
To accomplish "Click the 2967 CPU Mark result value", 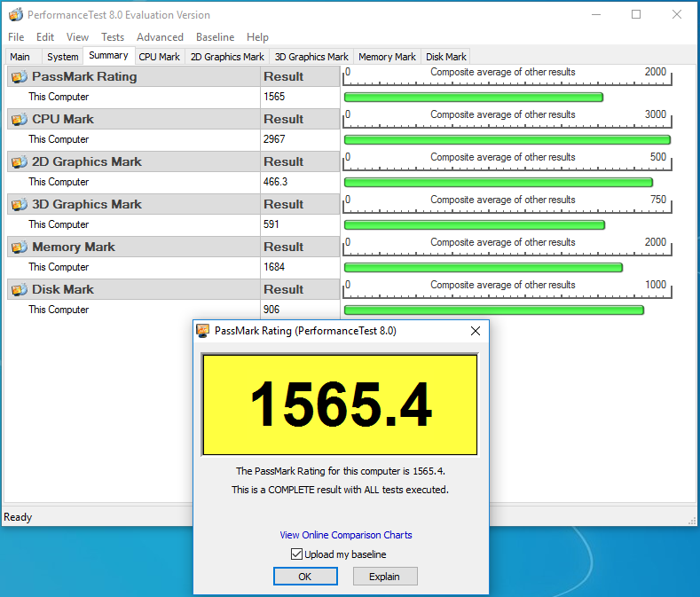I will click(x=274, y=139).
